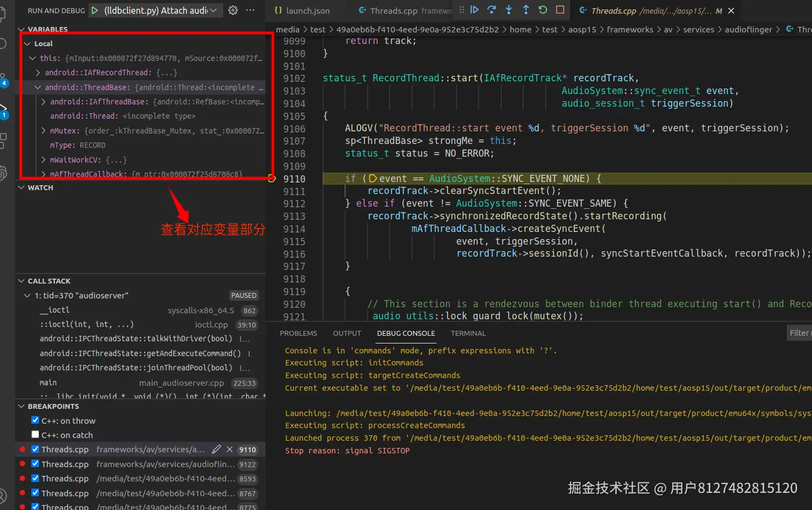Click red breakpoint dot for line 8767

tap(23, 494)
